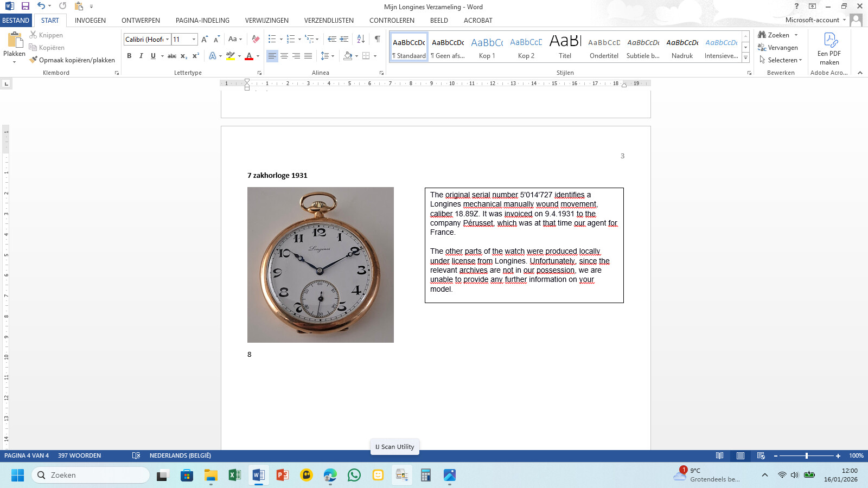Image resolution: width=868 pixels, height=488 pixels.
Task: Click the zoom slider handle
Action: [807, 456]
